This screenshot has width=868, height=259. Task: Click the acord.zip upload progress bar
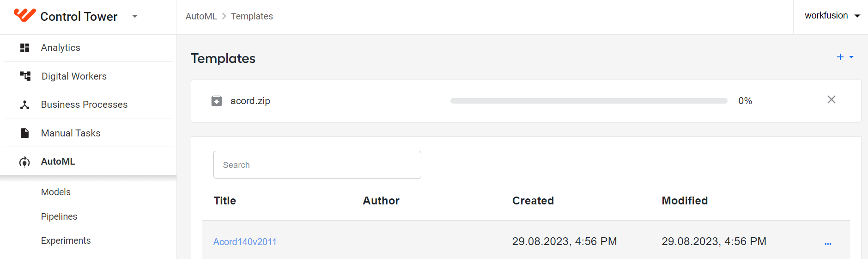(589, 101)
